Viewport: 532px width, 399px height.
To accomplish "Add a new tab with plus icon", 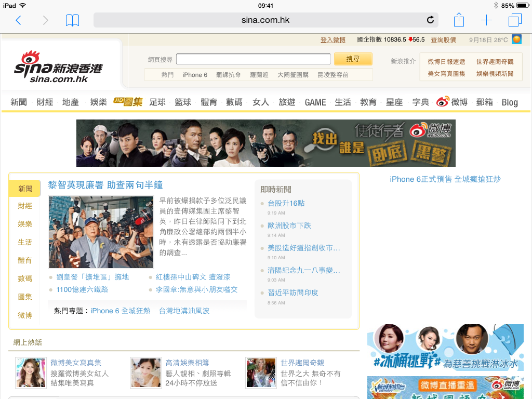I will 486,20.
